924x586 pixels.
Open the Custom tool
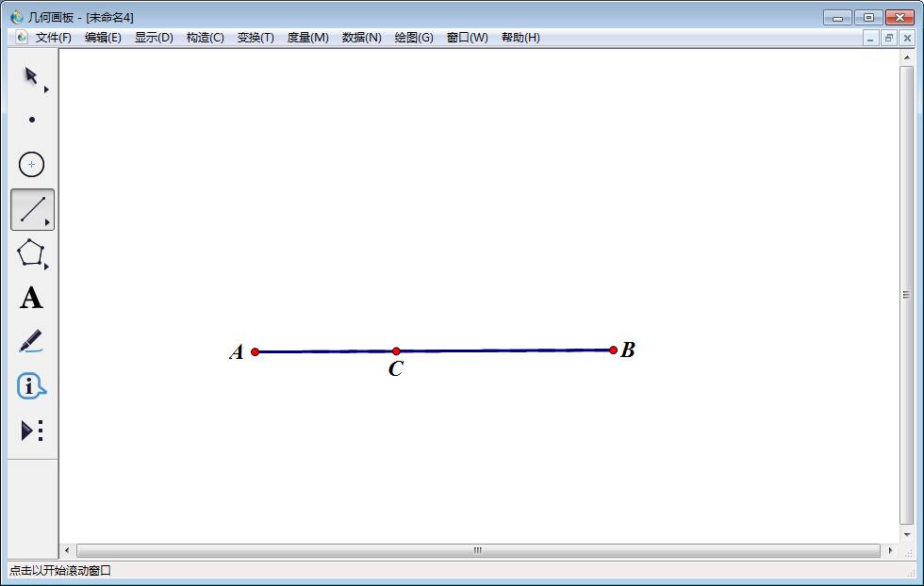tap(27, 431)
